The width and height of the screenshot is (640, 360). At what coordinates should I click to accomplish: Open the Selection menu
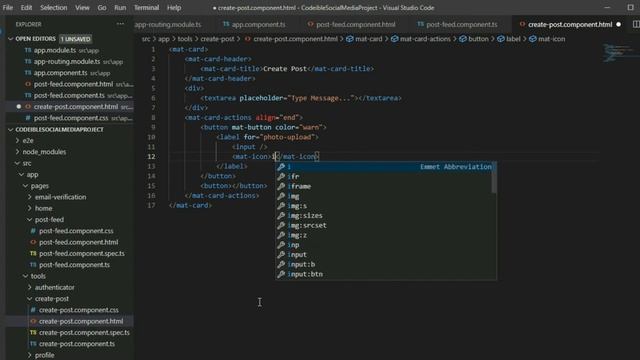click(x=53, y=8)
